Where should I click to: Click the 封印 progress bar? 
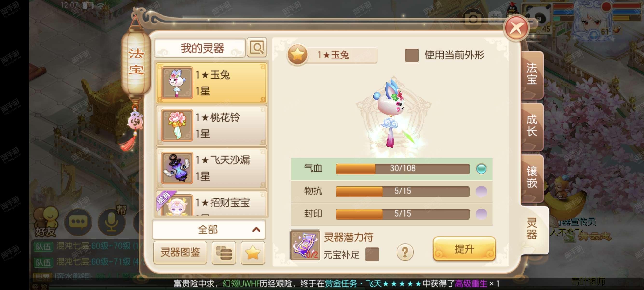pyautogui.click(x=402, y=214)
